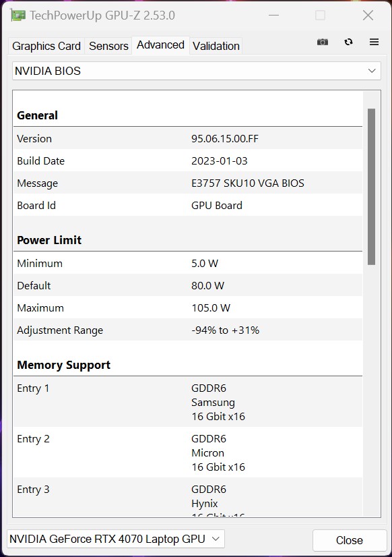The width and height of the screenshot is (392, 557).
Task: Click the Entry 1 Samsung memory row
Action: click(x=188, y=402)
